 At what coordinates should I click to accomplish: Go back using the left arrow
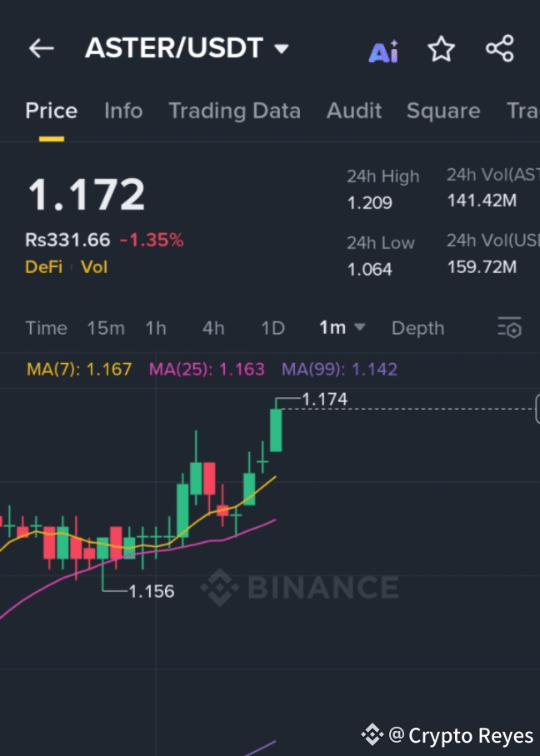click(41, 48)
